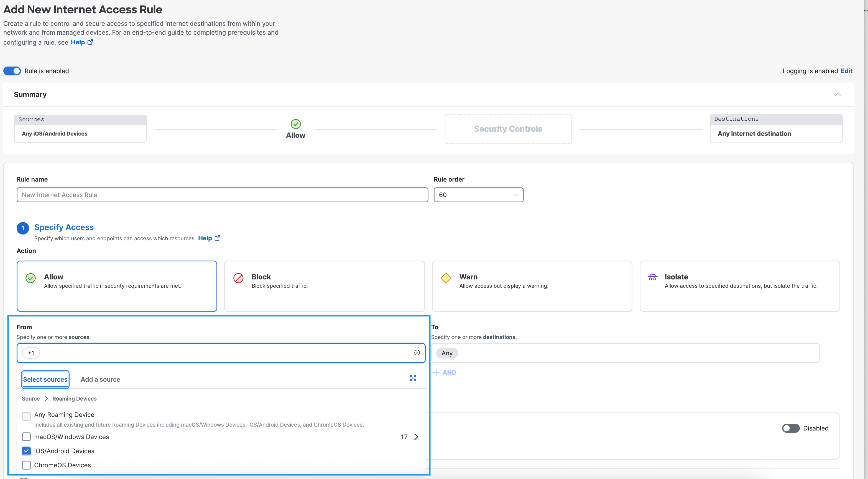Screen dimensions: 868x479
Task: Uncheck the iOS/Android Devices checkbox
Action: (26, 451)
